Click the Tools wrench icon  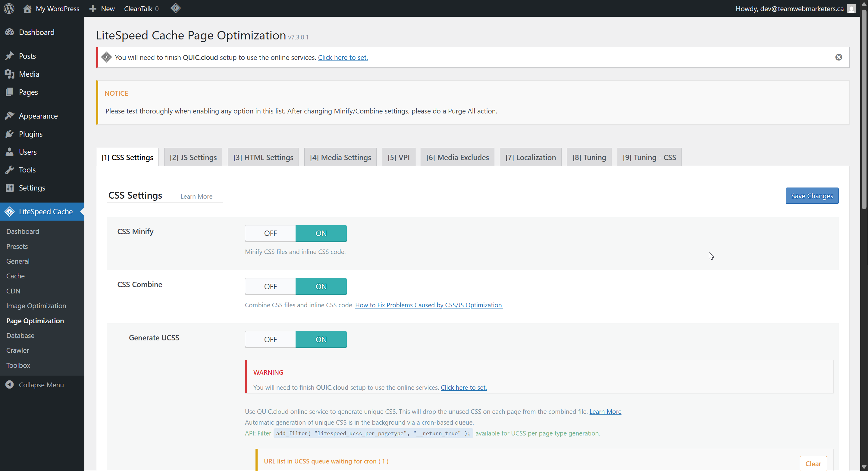tap(9, 170)
